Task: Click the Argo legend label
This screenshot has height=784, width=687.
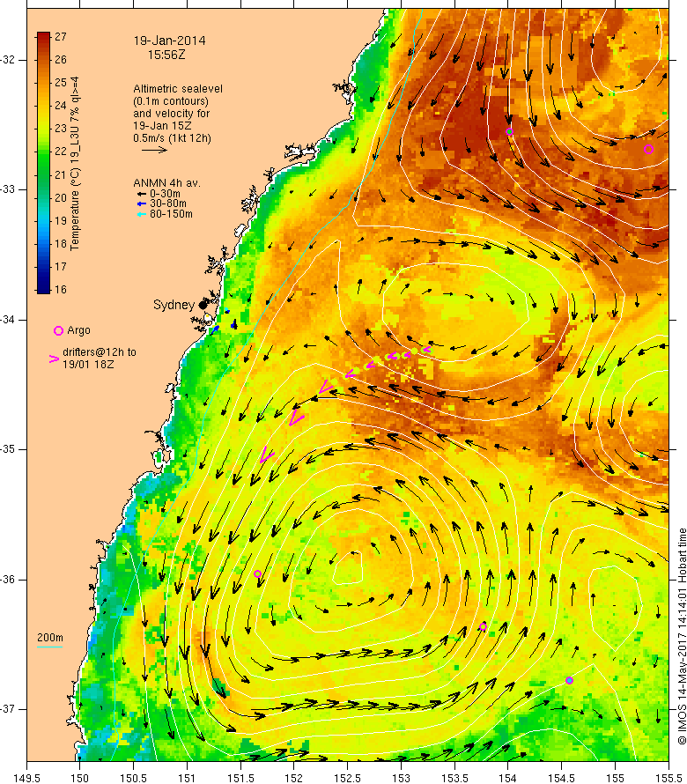Action: [x=78, y=330]
